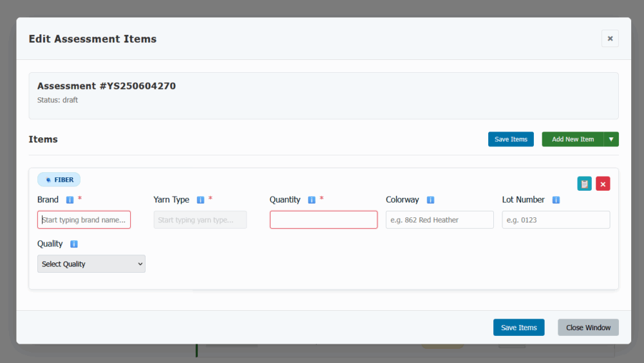Image resolution: width=644 pixels, height=363 pixels.
Task: Click the FIBER tag badge
Action: [x=59, y=180]
